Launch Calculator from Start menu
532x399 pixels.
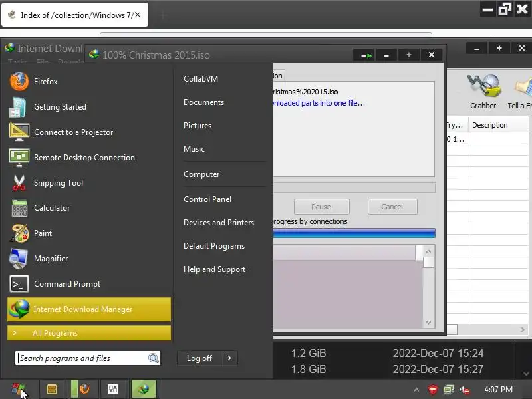(x=89, y=208)
